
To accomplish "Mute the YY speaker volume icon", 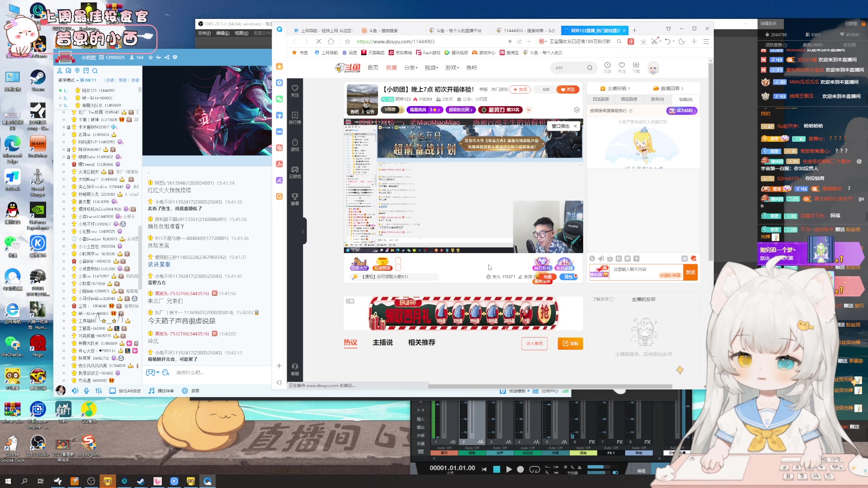I will (75, 391).
